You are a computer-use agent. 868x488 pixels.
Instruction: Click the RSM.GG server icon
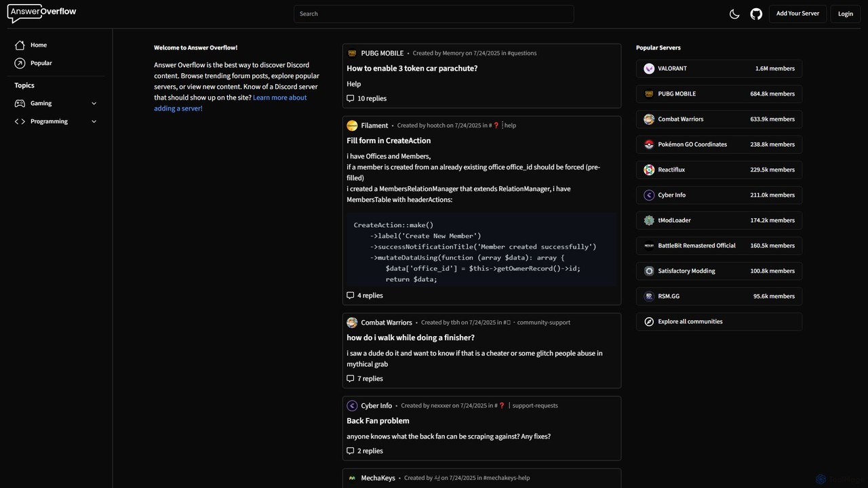[x=649, y=296]
